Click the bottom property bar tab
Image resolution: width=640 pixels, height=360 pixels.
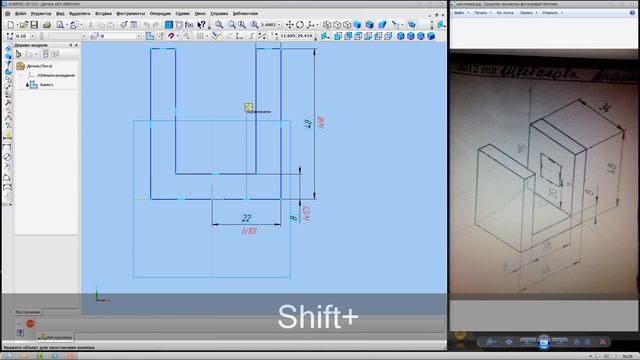coord(56,337)
